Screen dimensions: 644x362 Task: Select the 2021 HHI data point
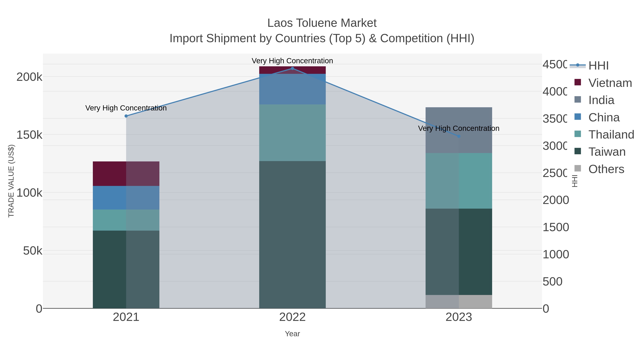(x=126, y=116)
